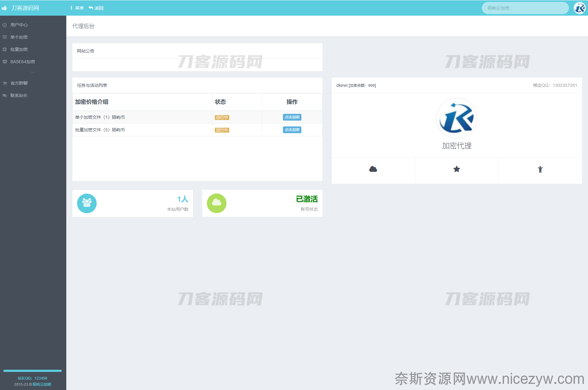Click 运行中 badge for 单个加密文件

[x=222, y=118]
